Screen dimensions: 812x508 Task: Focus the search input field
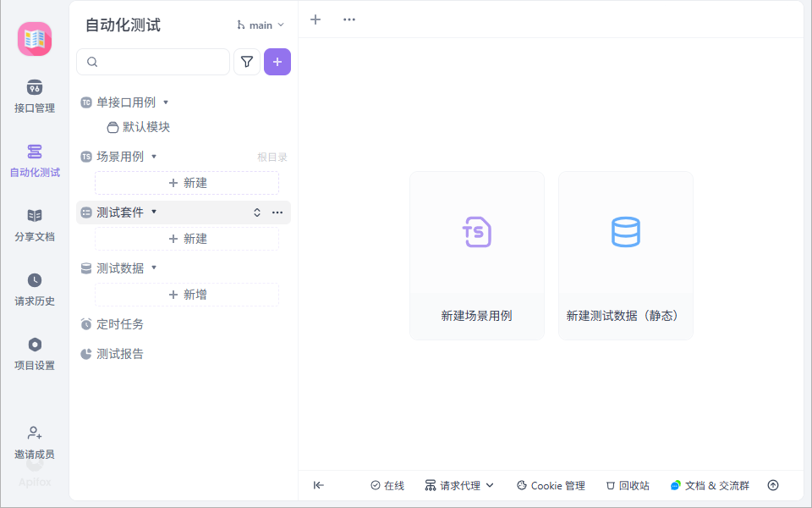click(x=153, y=62)
